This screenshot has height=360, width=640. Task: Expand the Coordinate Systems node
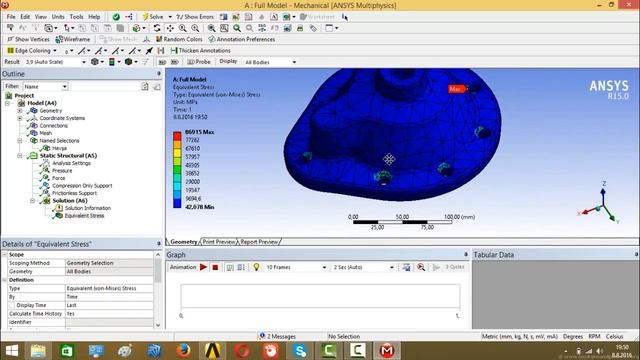pyautogui.click(x=20, y=118)
